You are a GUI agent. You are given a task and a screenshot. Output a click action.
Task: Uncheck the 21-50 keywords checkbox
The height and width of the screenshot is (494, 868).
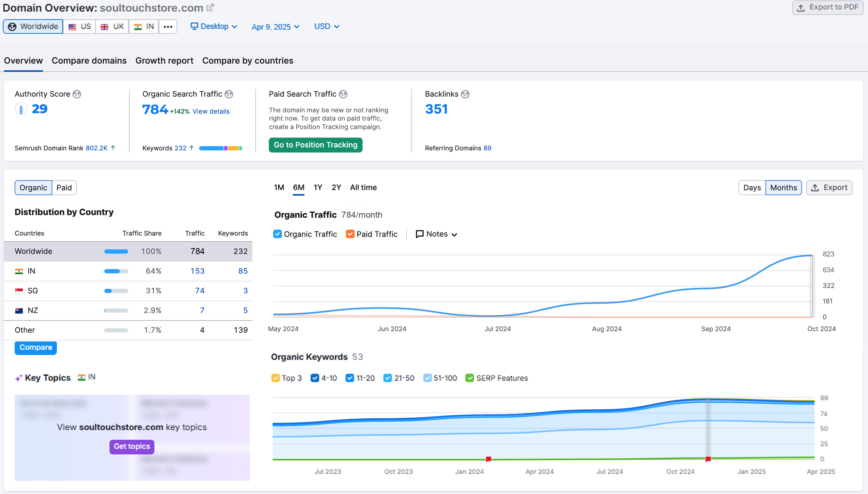point(388,378)
